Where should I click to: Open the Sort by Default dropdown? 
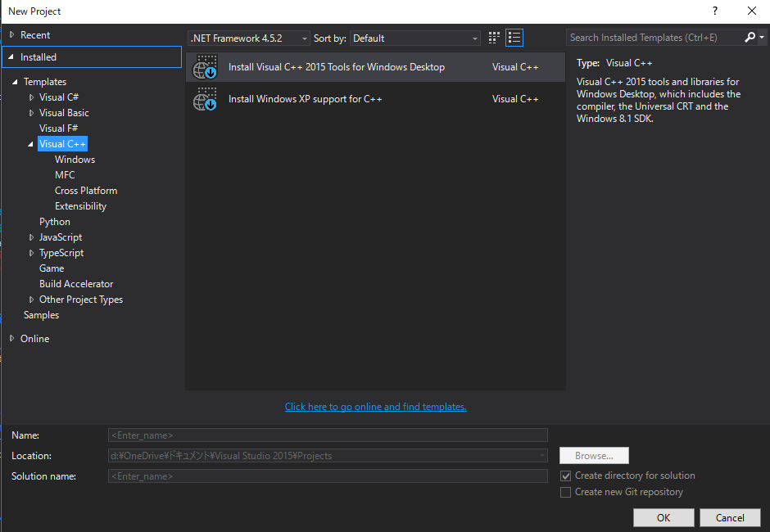(x=415, y=38)
